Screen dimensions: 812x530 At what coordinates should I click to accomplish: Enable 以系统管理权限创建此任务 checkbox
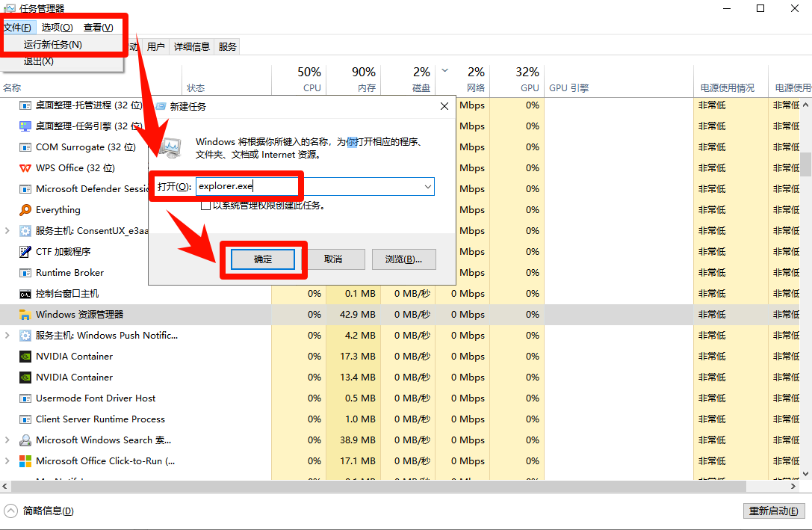[205, 206]
